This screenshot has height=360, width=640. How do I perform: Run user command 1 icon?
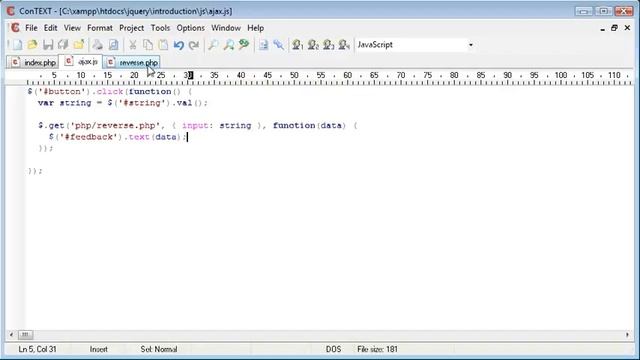297,45
